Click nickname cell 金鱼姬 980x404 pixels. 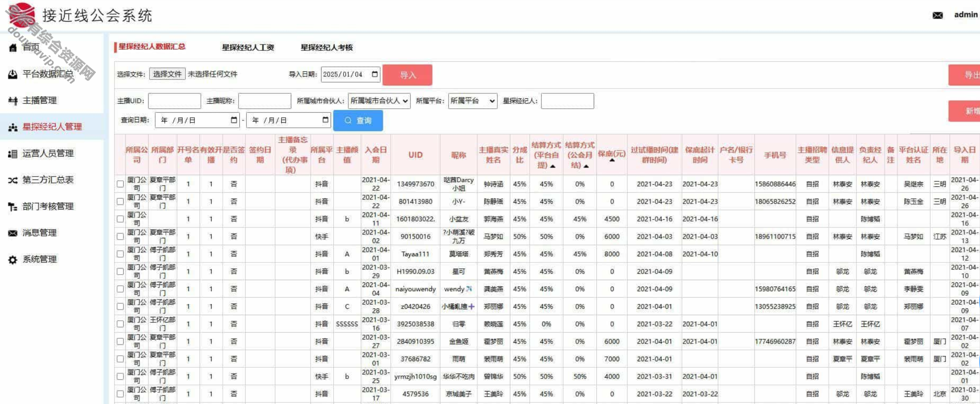(x=458, y=341)
